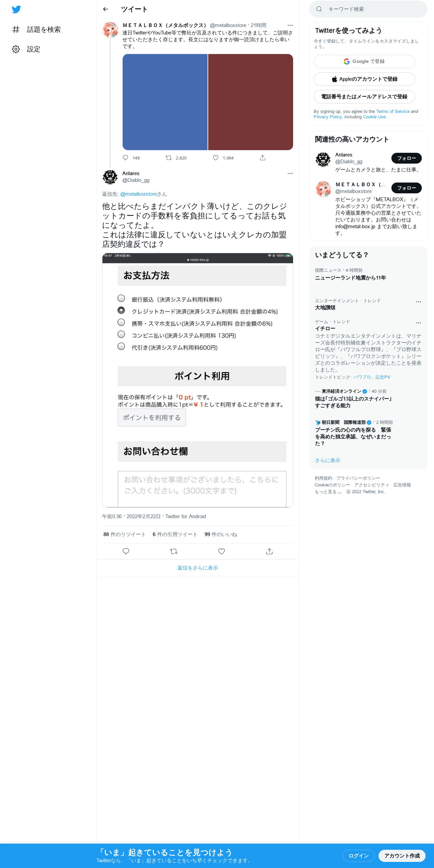Like icon under Antares tweet
Image resolution: width=434 pixels, height=868 pixels.
pyautogui.click(x=221, y=551)
